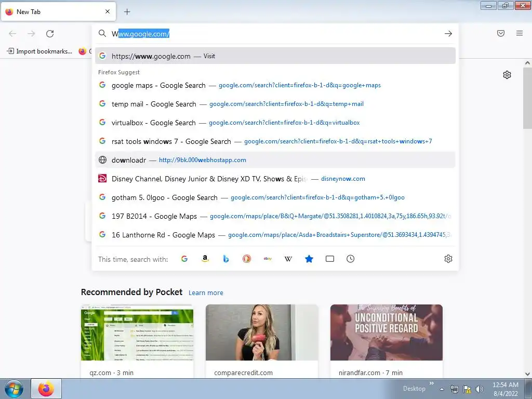Personalize new tab with gear icon
The width and height of the screenshot is (532, 399).
[x=507, y=75]
